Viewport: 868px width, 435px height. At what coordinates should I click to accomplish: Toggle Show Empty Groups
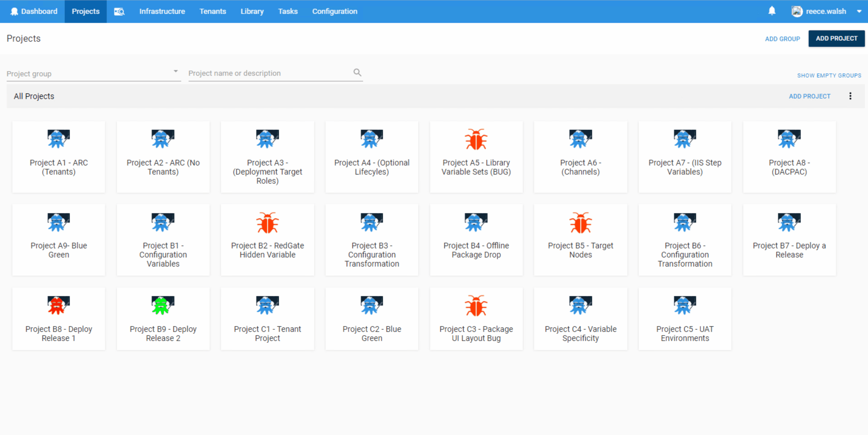click(x=829, y=75)
